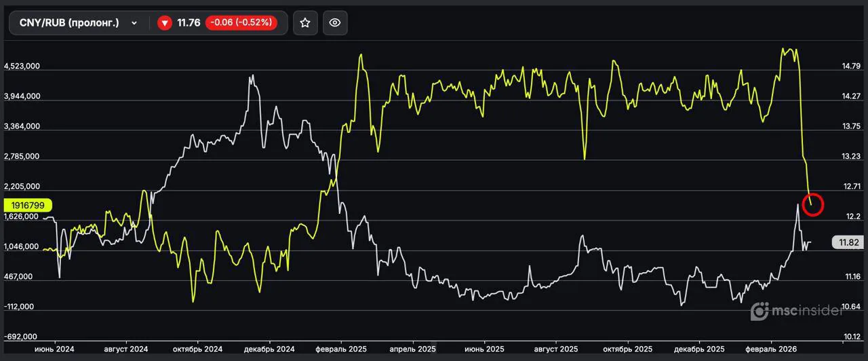Select февраль 2025 on the time axis
This screenshot has width=868, height=361.
pos(344,349)
